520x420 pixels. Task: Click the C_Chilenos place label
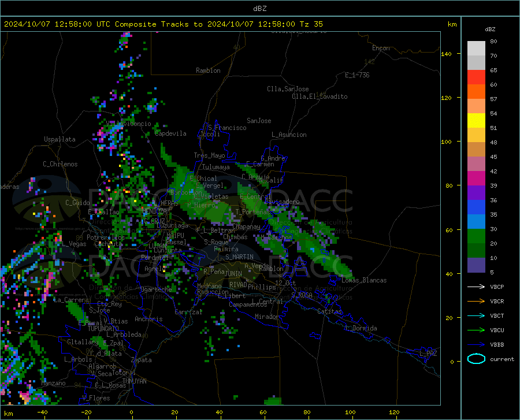pos(60,164)
